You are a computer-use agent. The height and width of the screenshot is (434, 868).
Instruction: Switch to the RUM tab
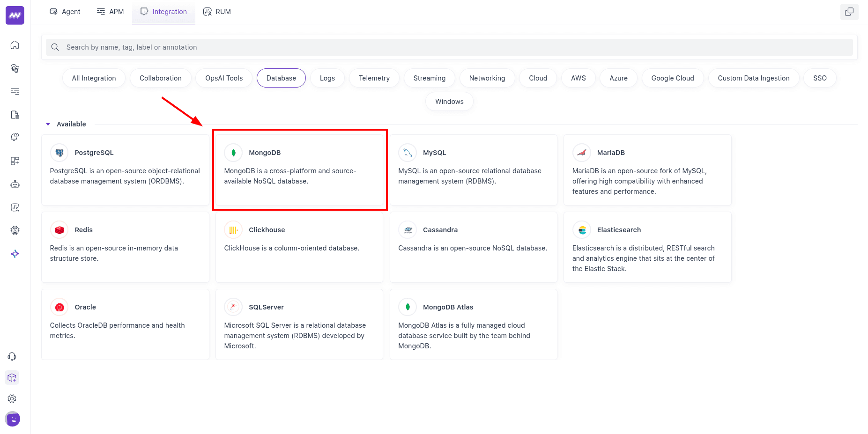(217, 11)
